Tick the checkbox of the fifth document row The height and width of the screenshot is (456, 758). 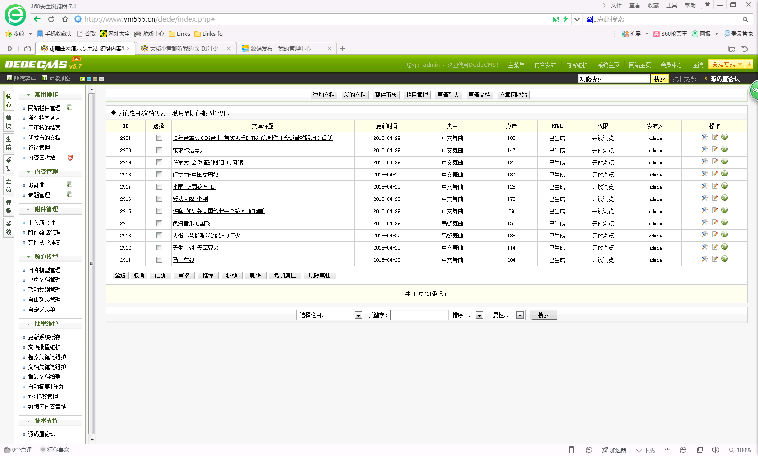point(159,187)
